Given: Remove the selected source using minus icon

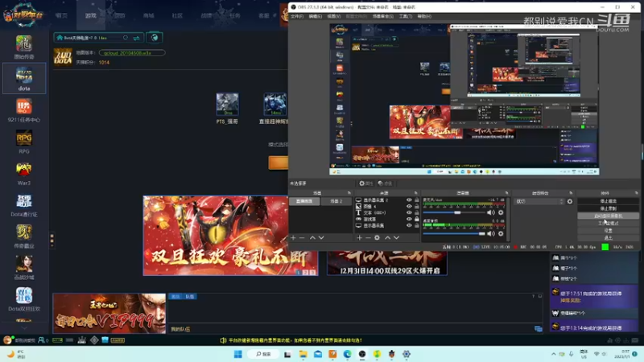Looking at the screenshot, I should (368, 237).
